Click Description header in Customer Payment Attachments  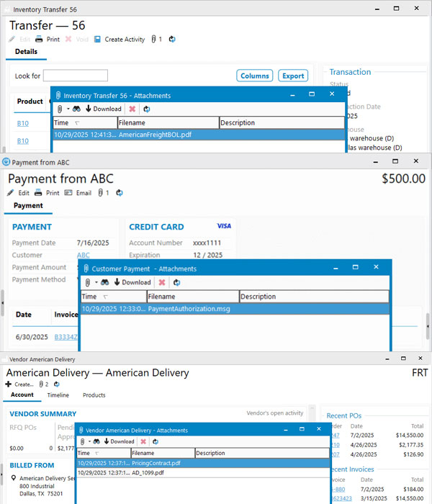point(315,297)
